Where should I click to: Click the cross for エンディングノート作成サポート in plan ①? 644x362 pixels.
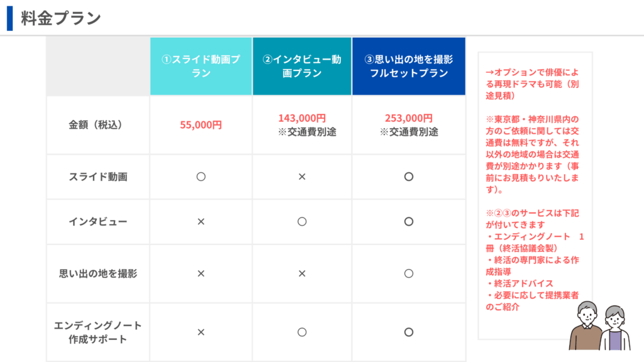(x=201, y=332)
